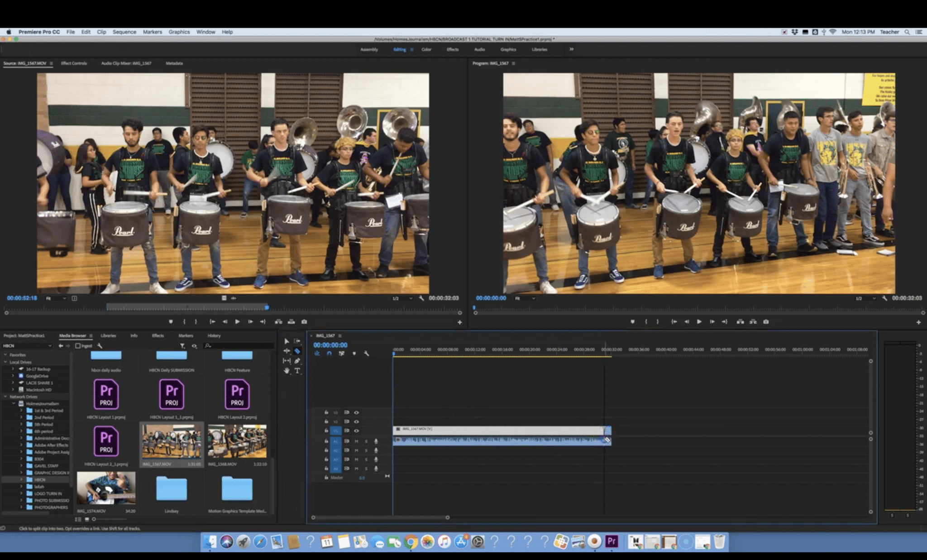Click Export Frame camera in Program monitor
This screenshot has width=927, height=560.
pos(766,322)
